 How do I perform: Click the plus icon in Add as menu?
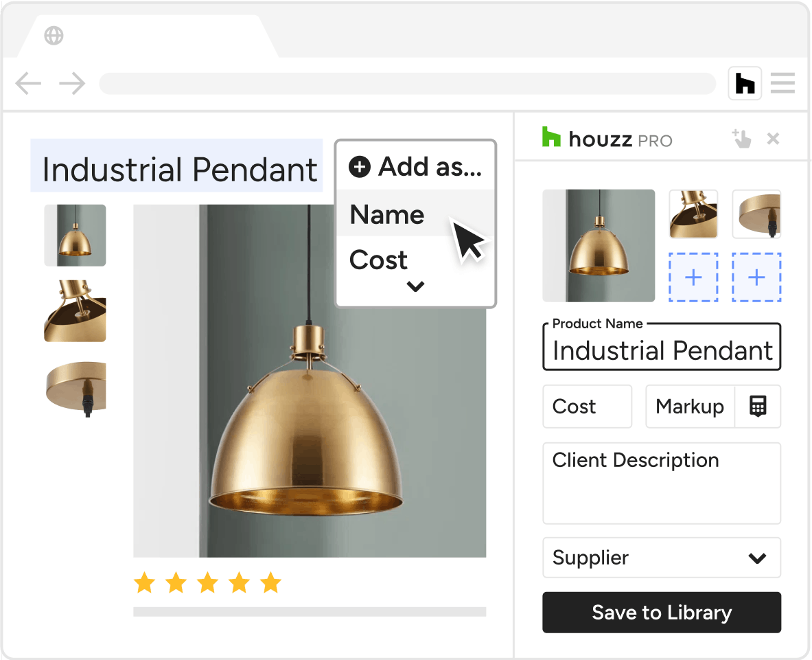pyautogui.click(x=360, y=166)
